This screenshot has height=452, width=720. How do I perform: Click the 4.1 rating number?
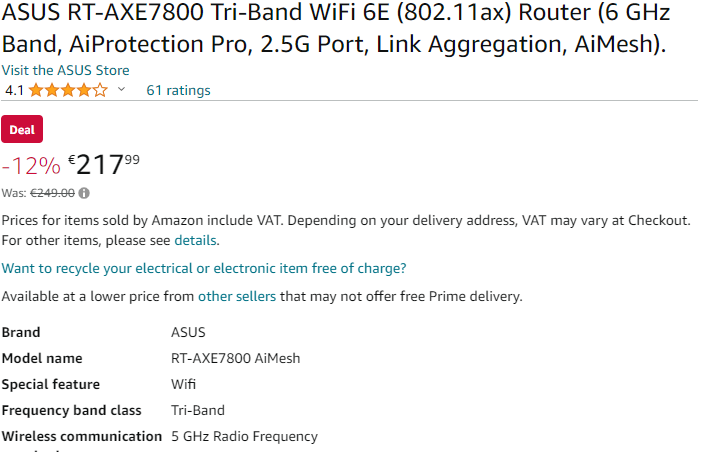point(14,90)
